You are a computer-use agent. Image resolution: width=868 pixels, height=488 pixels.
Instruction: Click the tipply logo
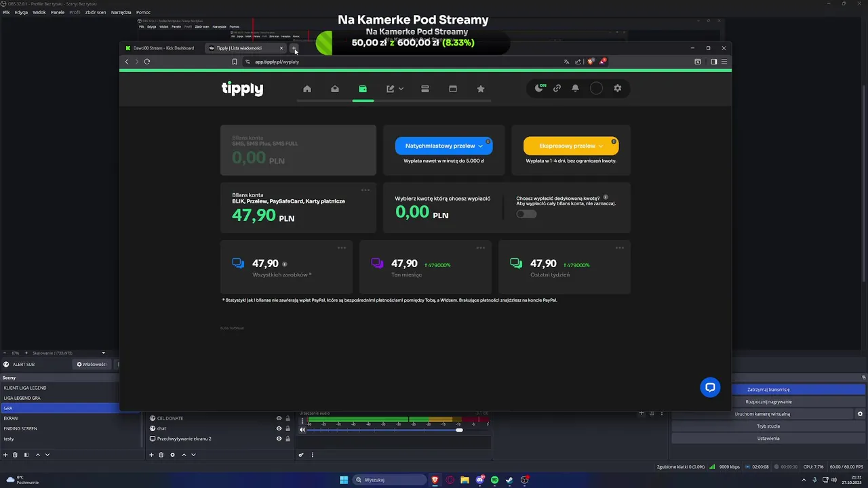[x=242, y=89]
